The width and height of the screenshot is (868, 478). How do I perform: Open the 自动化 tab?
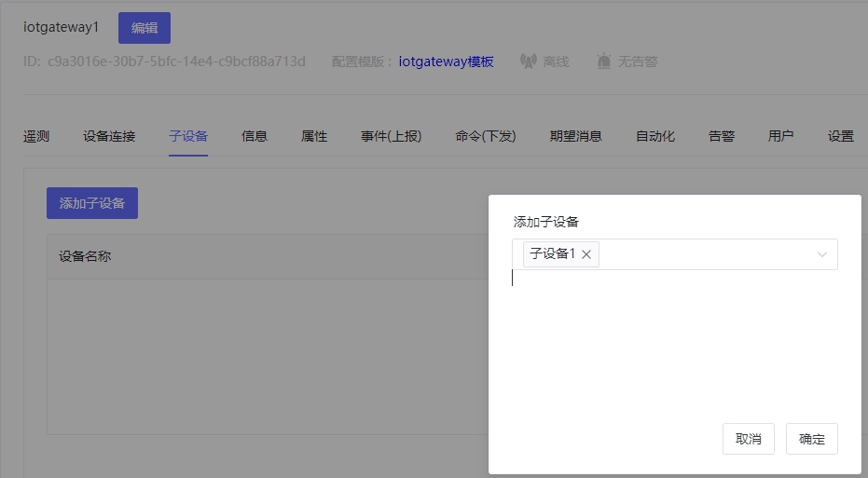(655, 136)
